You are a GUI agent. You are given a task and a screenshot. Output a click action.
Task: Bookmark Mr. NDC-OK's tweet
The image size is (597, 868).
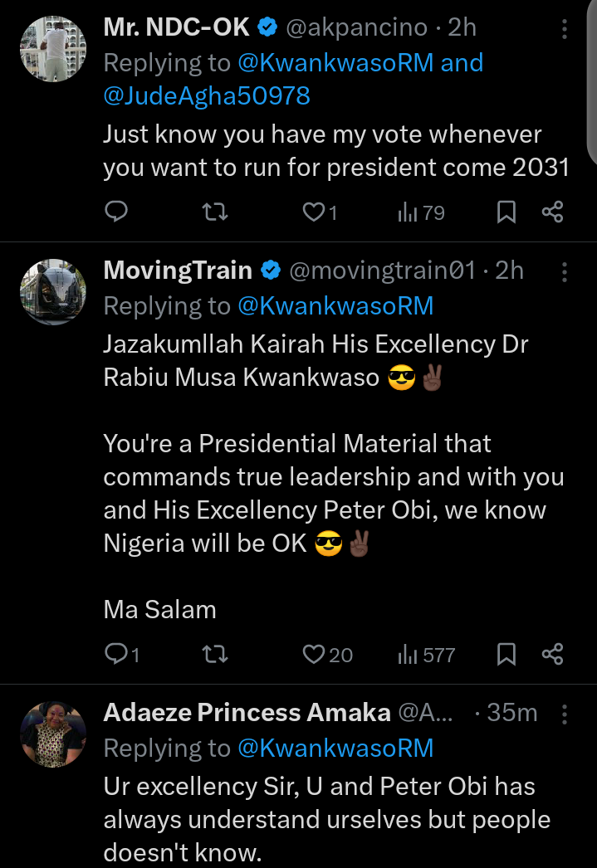pyautogui.click(x=506, y=212)
